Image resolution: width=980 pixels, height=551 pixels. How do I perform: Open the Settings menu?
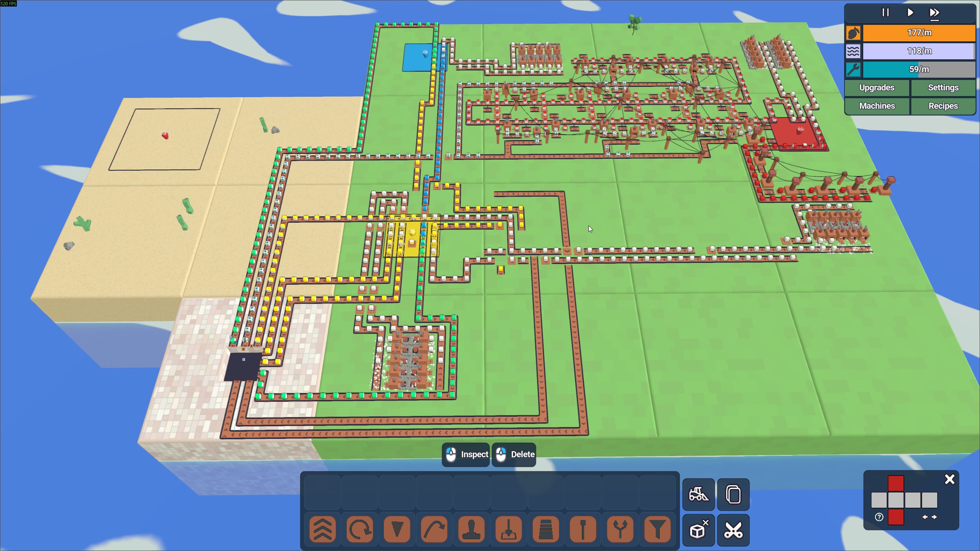(x=943, y=88)
